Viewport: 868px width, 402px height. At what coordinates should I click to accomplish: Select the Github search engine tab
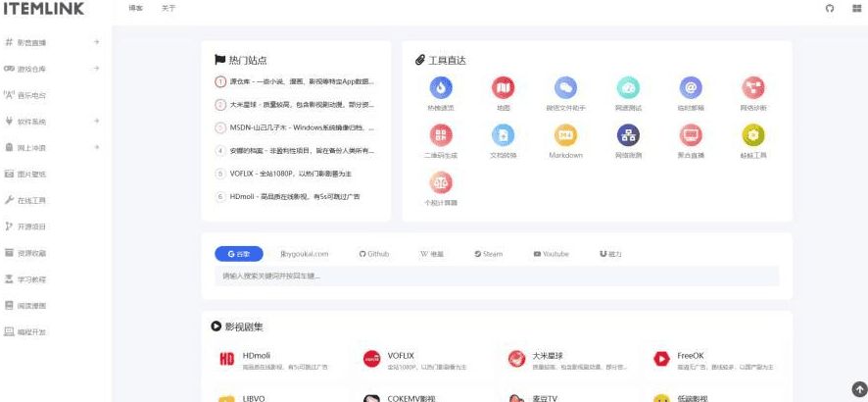[374, 254]
